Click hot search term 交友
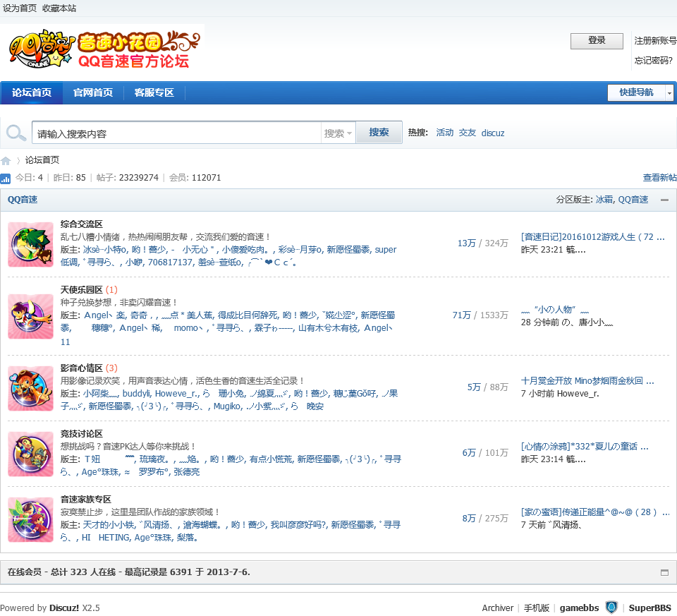Image resolution: width=677 pixels, height=616 pixels. pyautogui.click(x=467, y=133)
